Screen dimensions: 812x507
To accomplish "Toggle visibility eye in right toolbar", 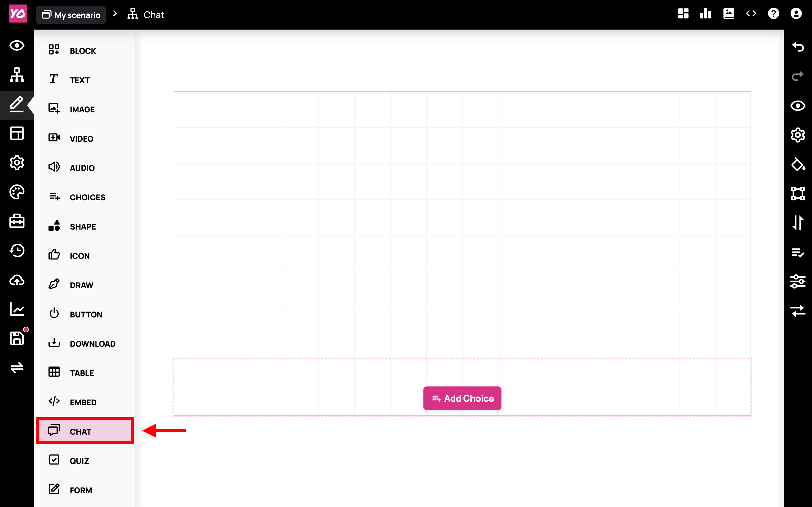I will coord(798,106).
